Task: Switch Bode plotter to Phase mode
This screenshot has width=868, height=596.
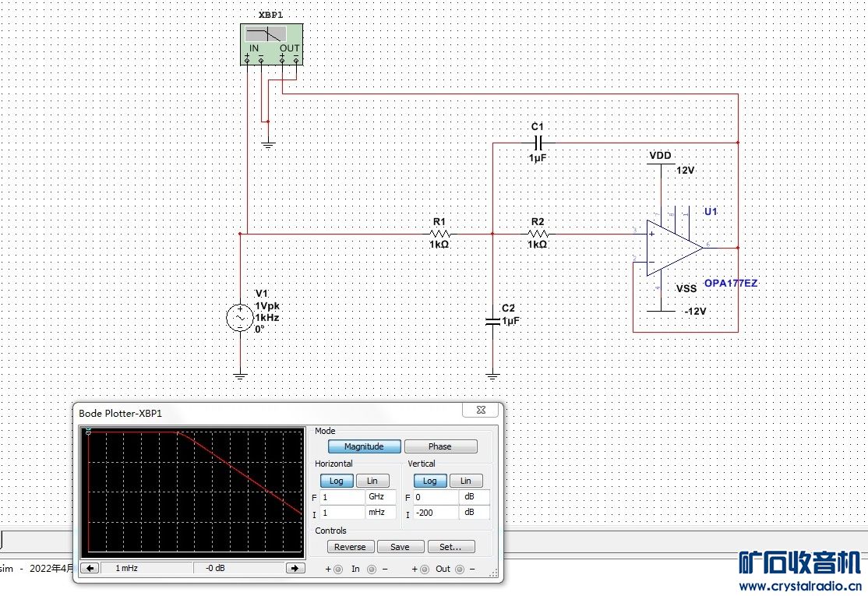Action: tap(440, 446)
